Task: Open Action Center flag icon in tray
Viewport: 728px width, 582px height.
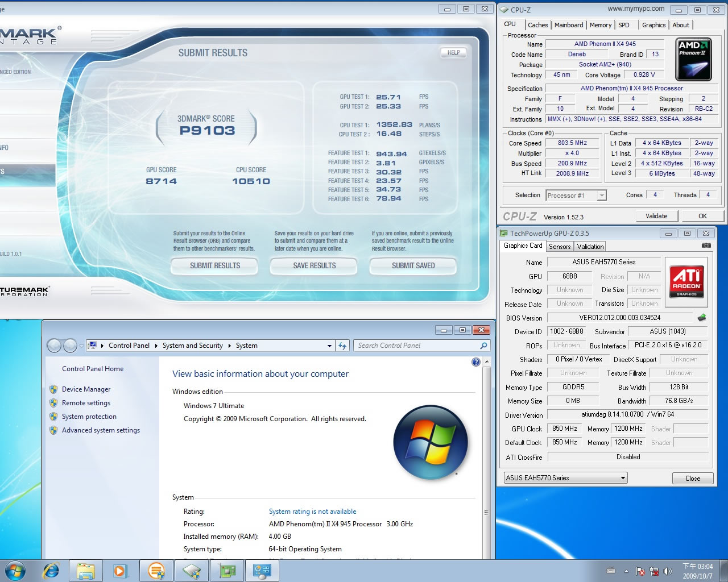Action: click(640, 571)
